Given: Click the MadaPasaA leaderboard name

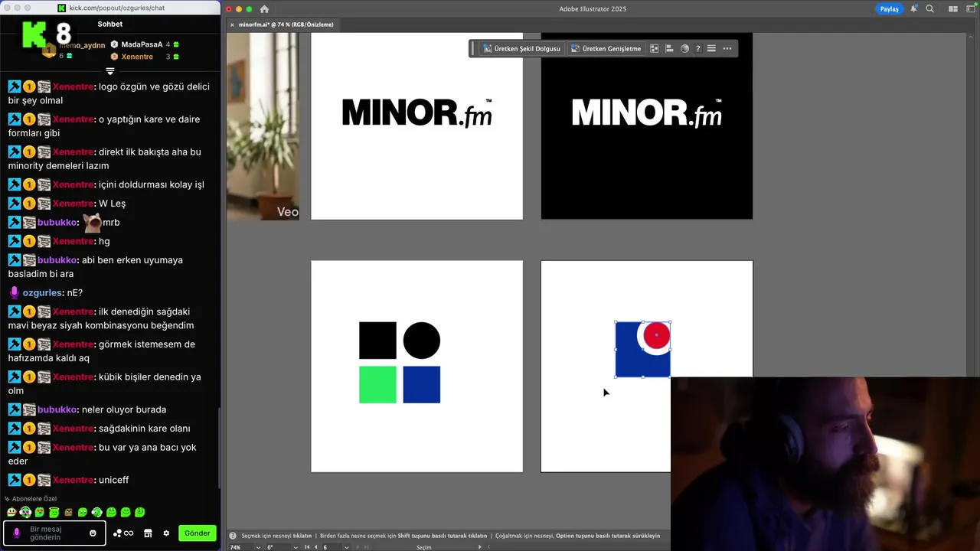Looking at the screenshot, I should click(x=142, y=44).
